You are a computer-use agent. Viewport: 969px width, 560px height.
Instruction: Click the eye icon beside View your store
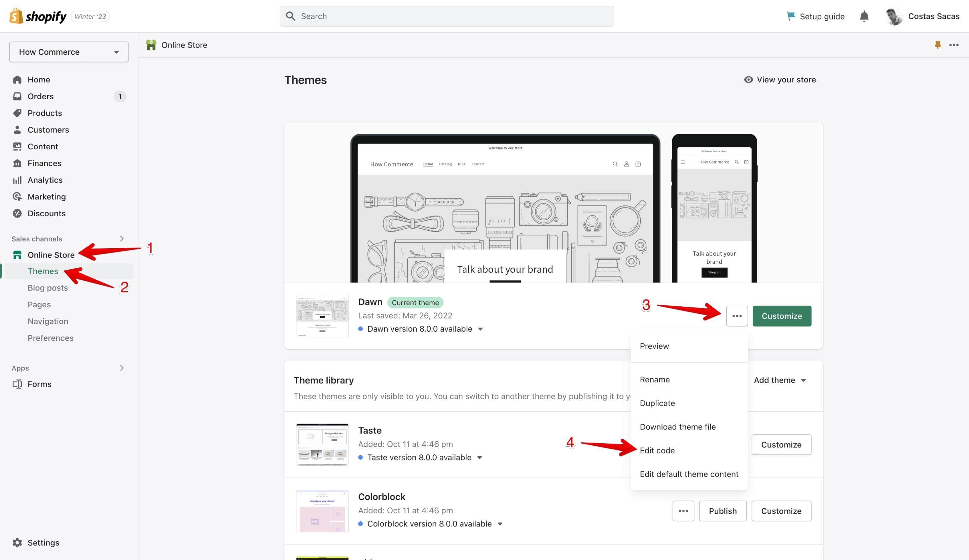coord(748,80)
